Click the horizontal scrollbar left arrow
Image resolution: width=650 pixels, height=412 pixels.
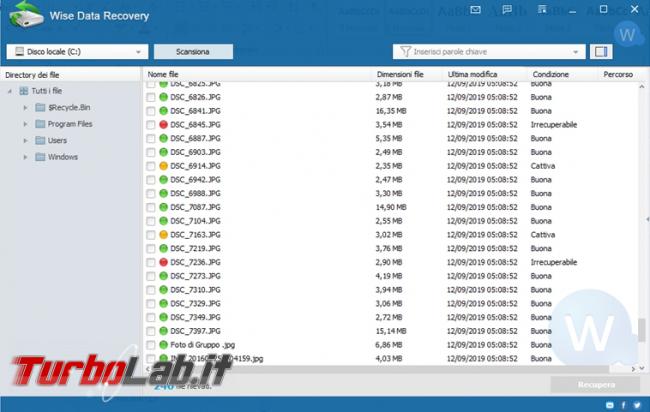click(148, 368)
